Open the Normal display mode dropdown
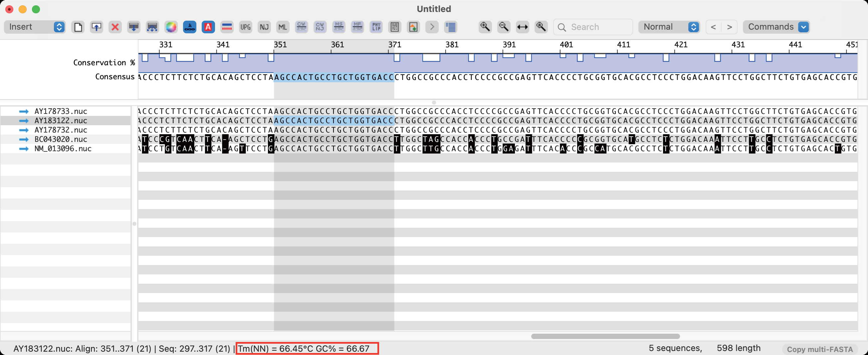The height and width of the screenshot is (355, 868). [669, 27]
